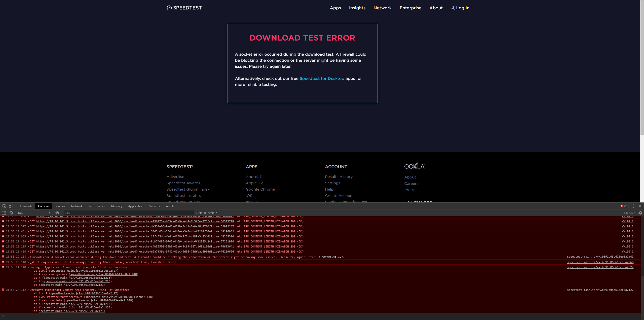Screen dimensions: 644x320
Task: Toggle the device toolbar icon
Action: pyautogui.click(x=11, y=206)
